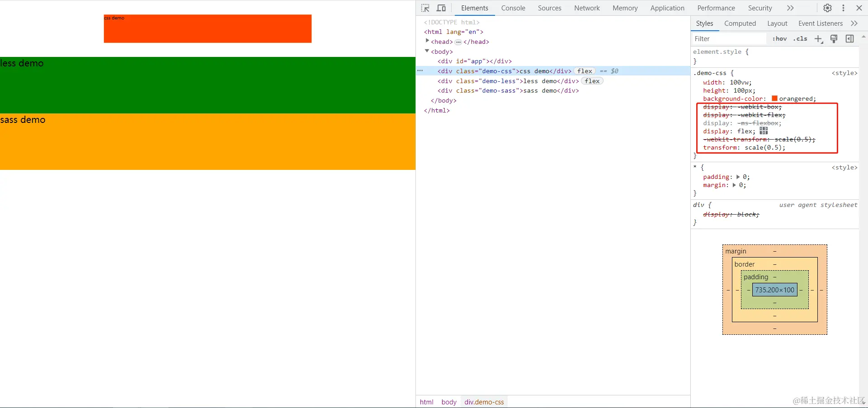Show more DevTools panel tabs

790,8
